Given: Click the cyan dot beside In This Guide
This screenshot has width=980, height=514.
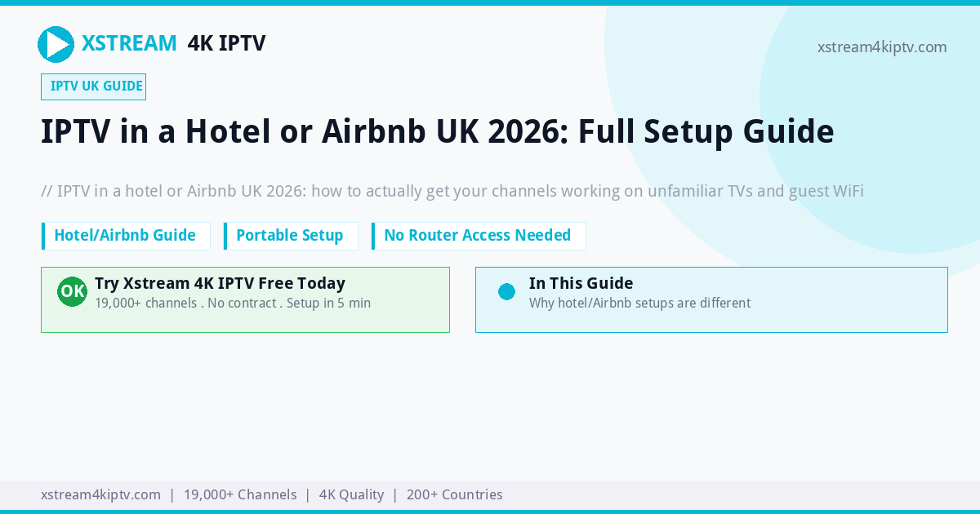Looking at the screenshot, I should pos(506,291).
